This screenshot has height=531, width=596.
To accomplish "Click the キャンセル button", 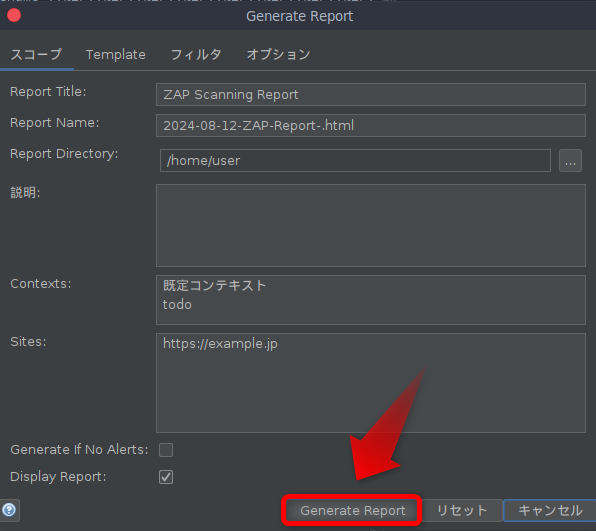I will [x=550, y=510].
